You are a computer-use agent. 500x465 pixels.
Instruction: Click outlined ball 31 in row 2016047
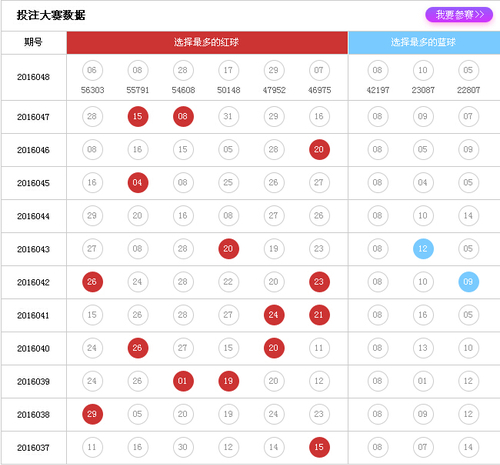coord(228,116)
